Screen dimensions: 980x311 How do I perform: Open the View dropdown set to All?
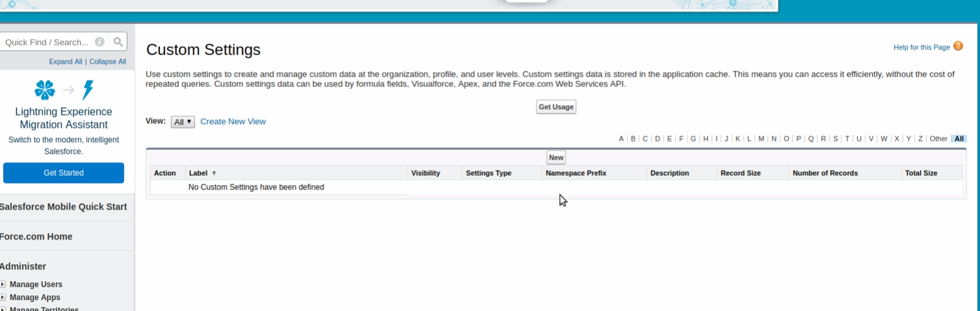click(183, 122)
